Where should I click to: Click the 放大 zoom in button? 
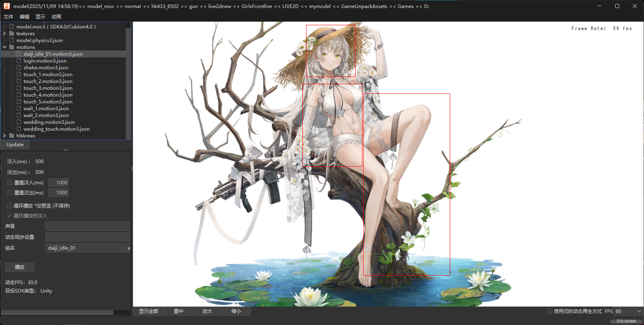pos(207,311)
